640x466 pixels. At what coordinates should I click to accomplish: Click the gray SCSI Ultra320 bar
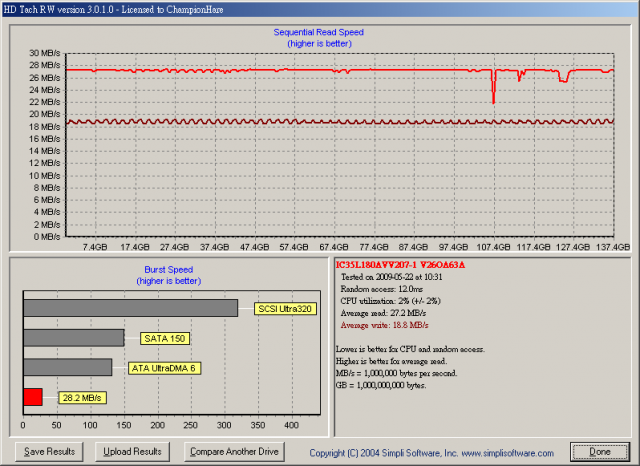click(131, 308)
